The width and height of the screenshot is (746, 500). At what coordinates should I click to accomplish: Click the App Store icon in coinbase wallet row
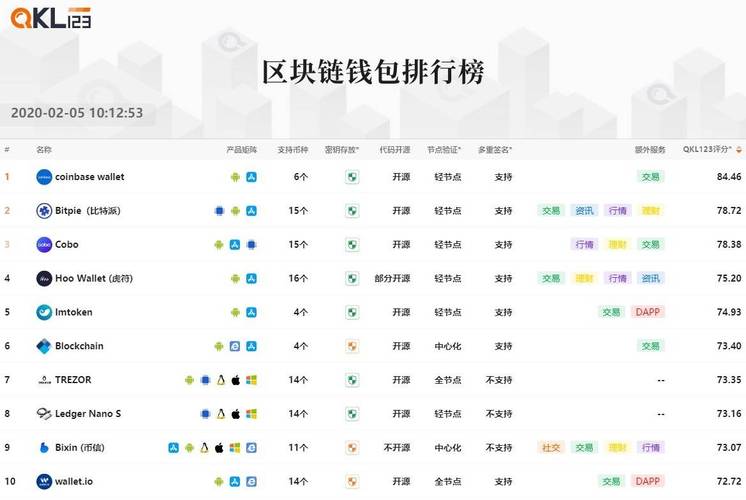coord(252,177)
